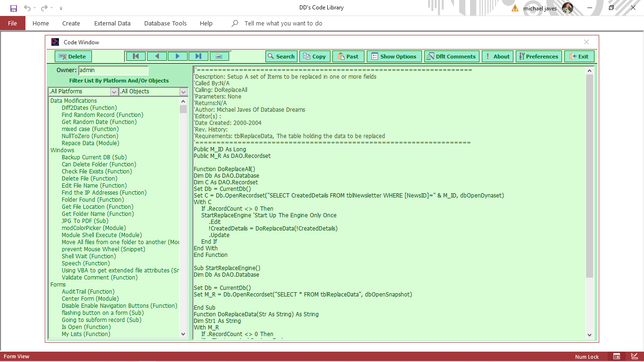Select mixed case (Function)

90,129
